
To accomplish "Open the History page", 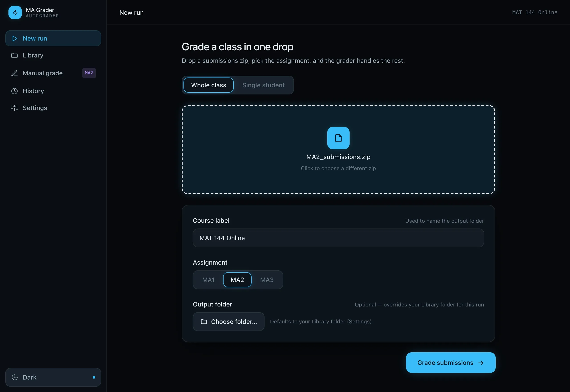I will (x=53, y=91).
